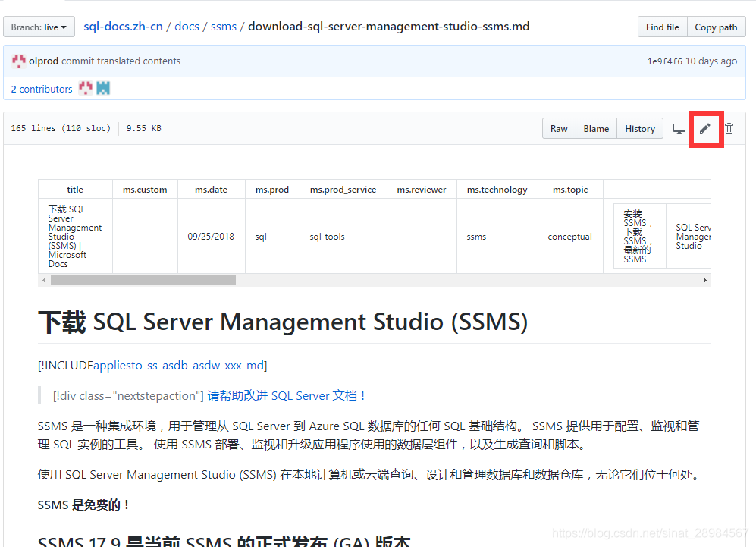756x547 pixels.
Task: Click the 09/25/2018 date cell
Action: [x=211, y=237]
